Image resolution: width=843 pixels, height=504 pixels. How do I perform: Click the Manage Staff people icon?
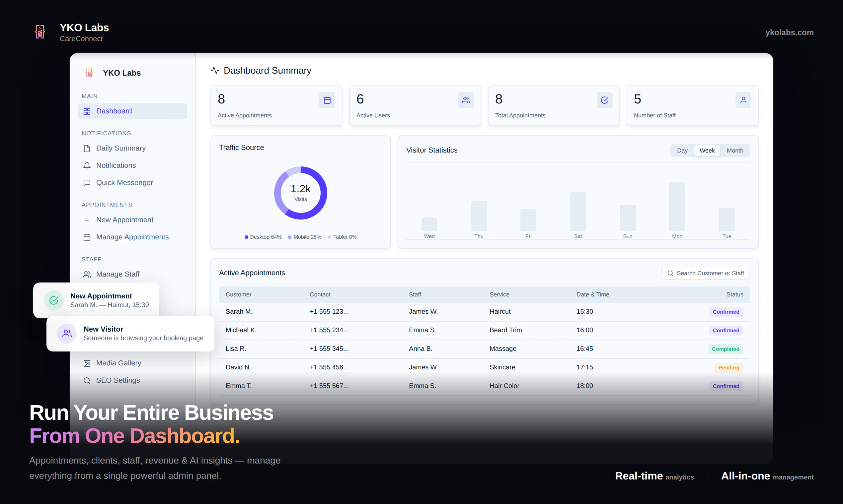point(87,275)
